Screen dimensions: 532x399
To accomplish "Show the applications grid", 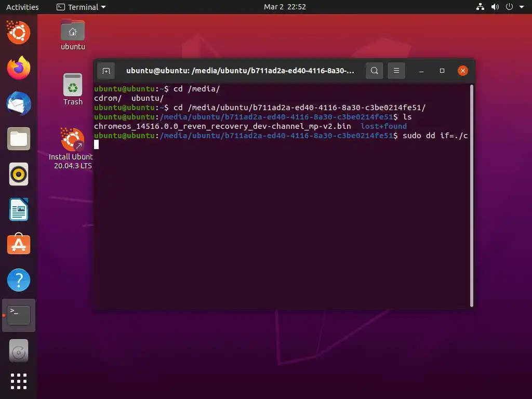I will 19,381.
